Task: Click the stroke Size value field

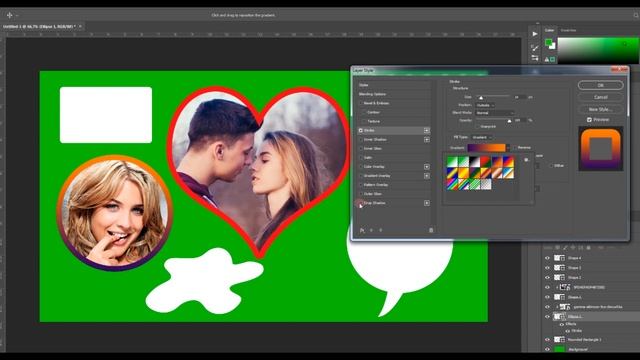Action: (519, 97)
